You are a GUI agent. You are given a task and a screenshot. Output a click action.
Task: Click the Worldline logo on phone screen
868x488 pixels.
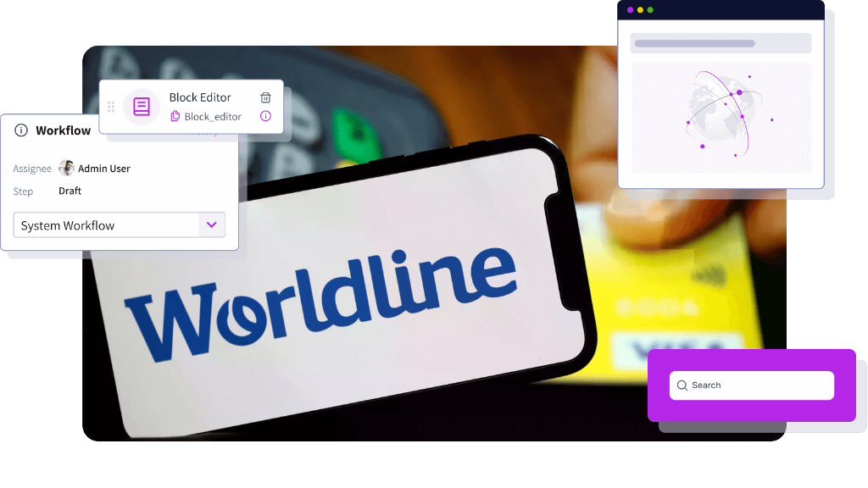click(x=321, y=304)
